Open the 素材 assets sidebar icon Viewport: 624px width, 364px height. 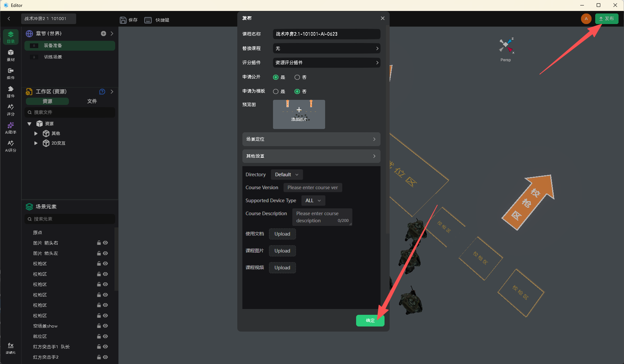tap(11, 55)
